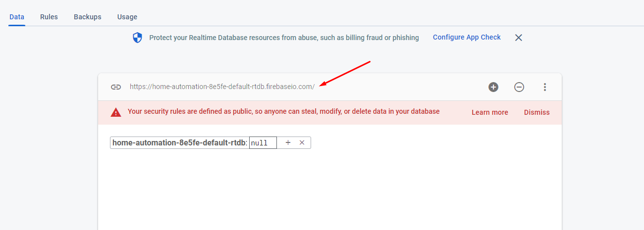Open the Backups tab
The height and width of the screenshot is (230, 644).
88,17
